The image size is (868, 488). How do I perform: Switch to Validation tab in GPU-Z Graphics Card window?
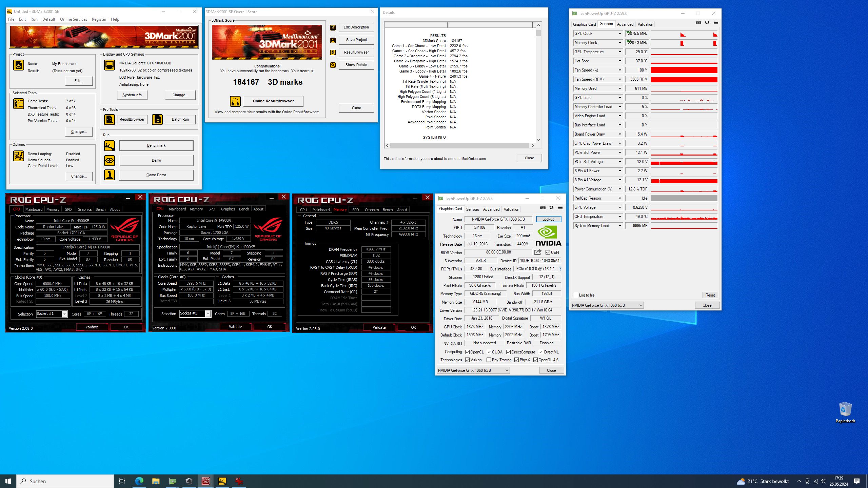click(x=511, y=209)
